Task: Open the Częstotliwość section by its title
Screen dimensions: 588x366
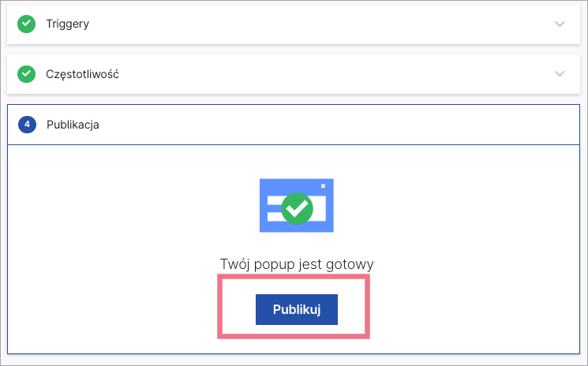Action: (x=83, y=74)
